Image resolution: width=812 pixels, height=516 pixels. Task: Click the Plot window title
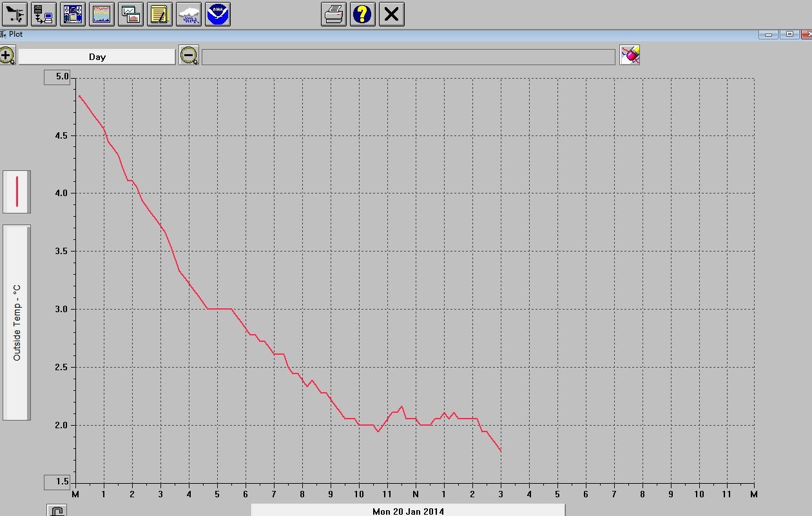[x=16, y=34]
